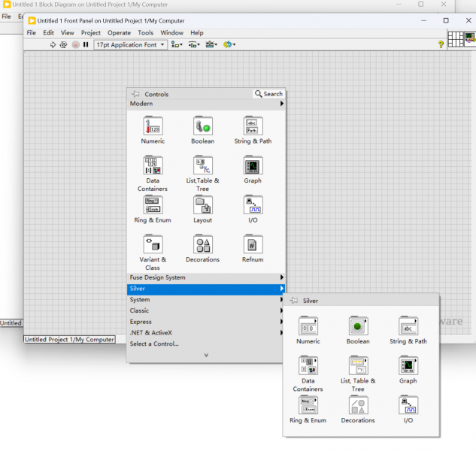
Task: Click the Pause button in toolbar
Action: pos(86,44)
